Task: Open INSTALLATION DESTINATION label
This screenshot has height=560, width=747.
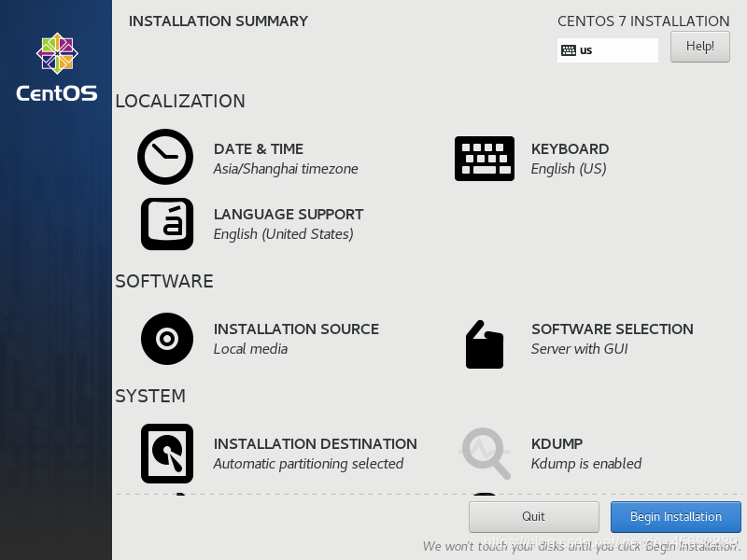Action: pos(315,444)
